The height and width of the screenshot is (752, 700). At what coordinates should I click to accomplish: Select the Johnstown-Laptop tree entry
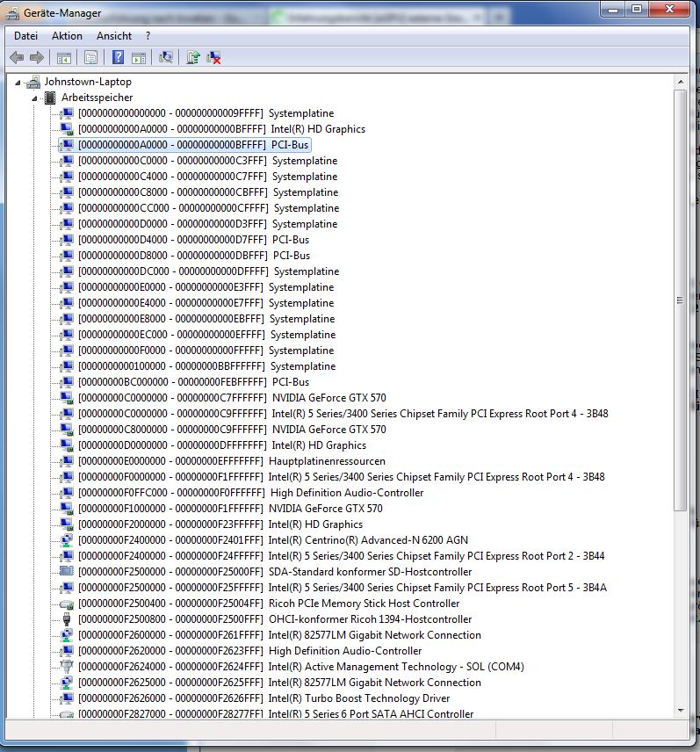coord(88,82)
